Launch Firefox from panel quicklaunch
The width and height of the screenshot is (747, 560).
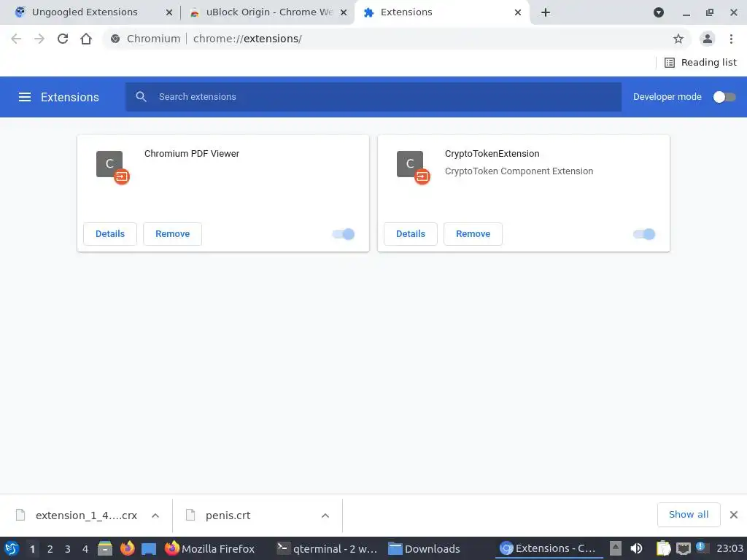click(127, 548)
